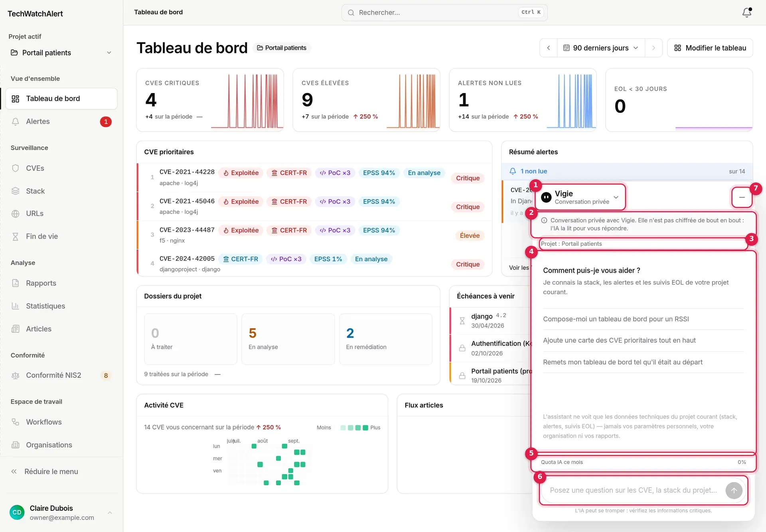The height and width of the screenshot is (532, 766).
Task: Expand the Vigie conversation selector
Action: [580, 197]
